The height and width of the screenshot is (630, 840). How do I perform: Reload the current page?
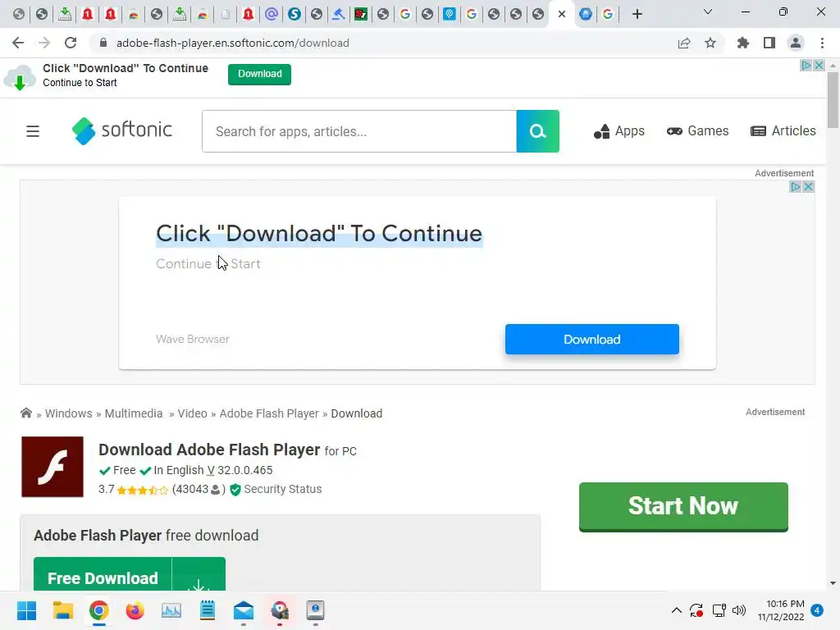[71, 43]
